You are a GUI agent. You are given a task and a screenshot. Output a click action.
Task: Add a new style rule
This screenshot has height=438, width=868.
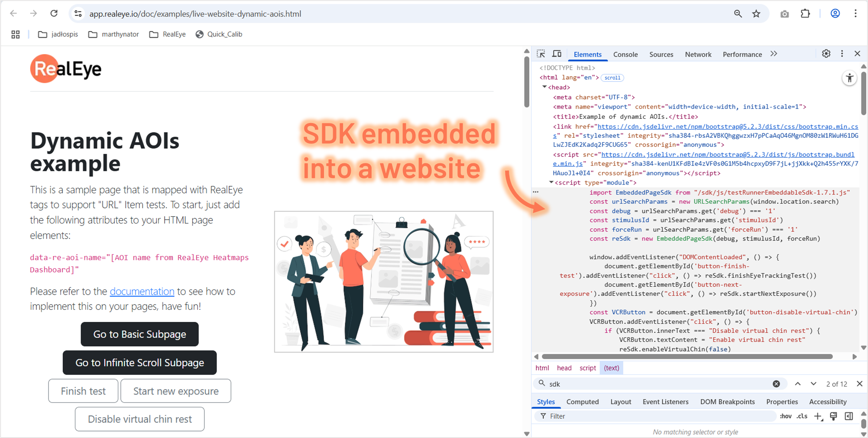click(x=818, y=416)
